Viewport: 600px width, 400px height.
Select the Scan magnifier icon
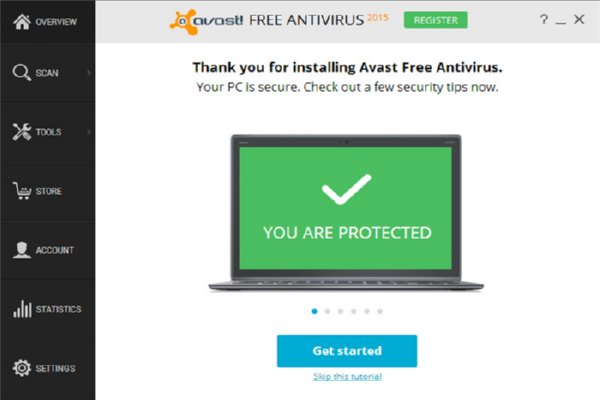21,73
